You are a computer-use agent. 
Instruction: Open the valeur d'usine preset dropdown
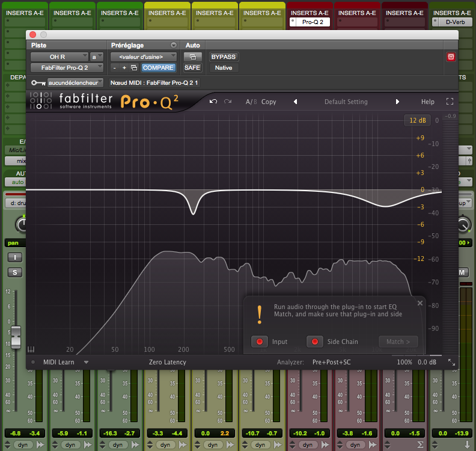click(x=143, y=57)
